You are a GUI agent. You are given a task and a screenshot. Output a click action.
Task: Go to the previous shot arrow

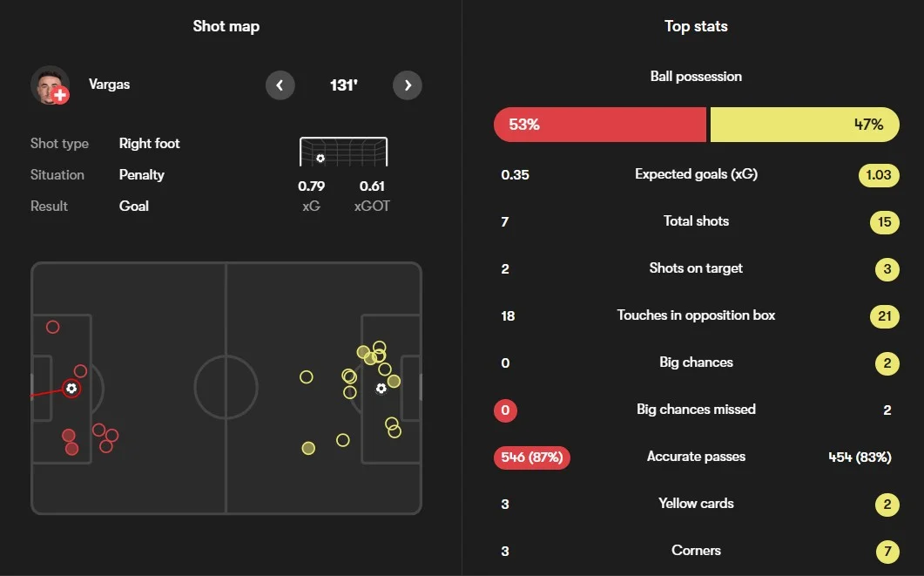pyautogui.click(x=280, y=85)
